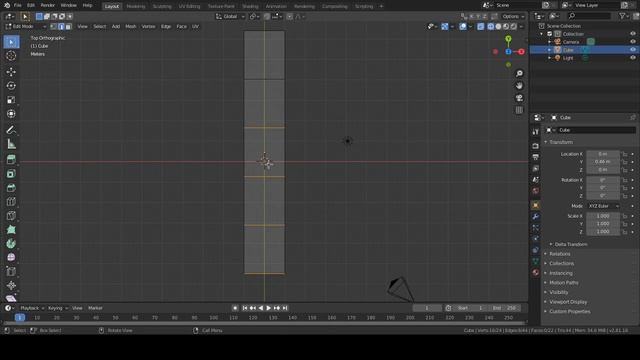Open the Mesh menu
640x360 pixels.
pyautogui.click(x=131, y=27)
